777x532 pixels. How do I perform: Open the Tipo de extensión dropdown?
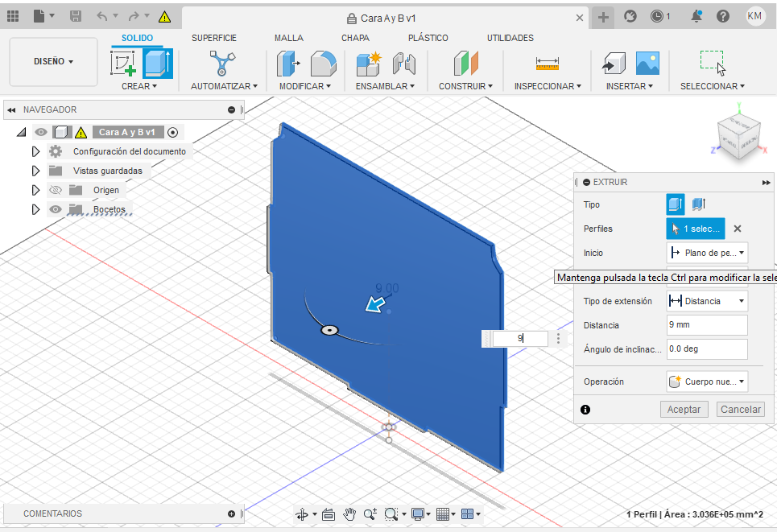(706, 300)
